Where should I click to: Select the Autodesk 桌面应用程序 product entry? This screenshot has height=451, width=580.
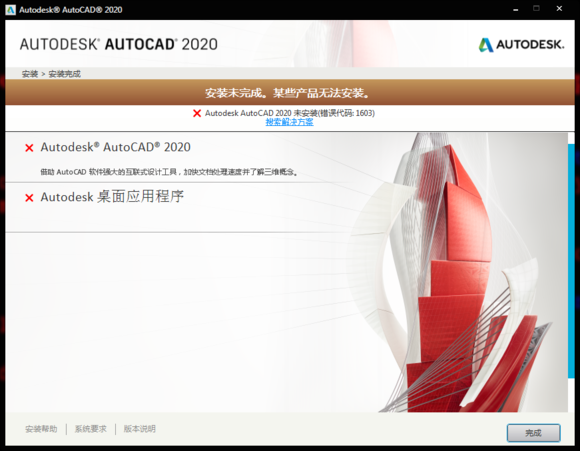tap(112, 197)
